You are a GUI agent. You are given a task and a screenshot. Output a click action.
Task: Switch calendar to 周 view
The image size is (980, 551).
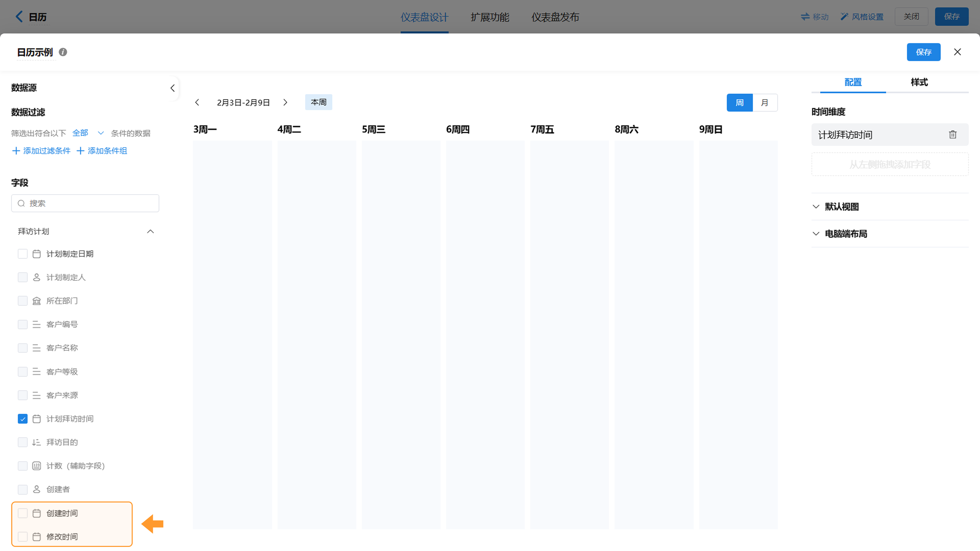point(740,103)
